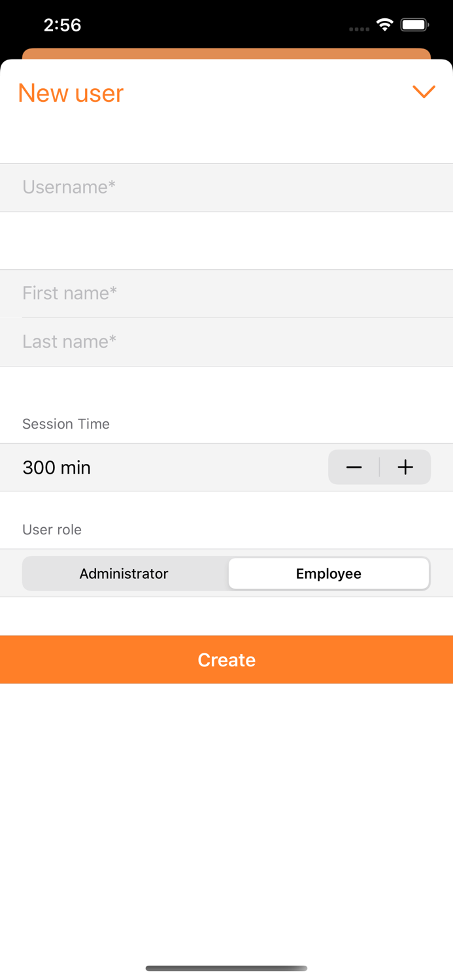Tap the 300 min session time value

click(x=56, y=467)
